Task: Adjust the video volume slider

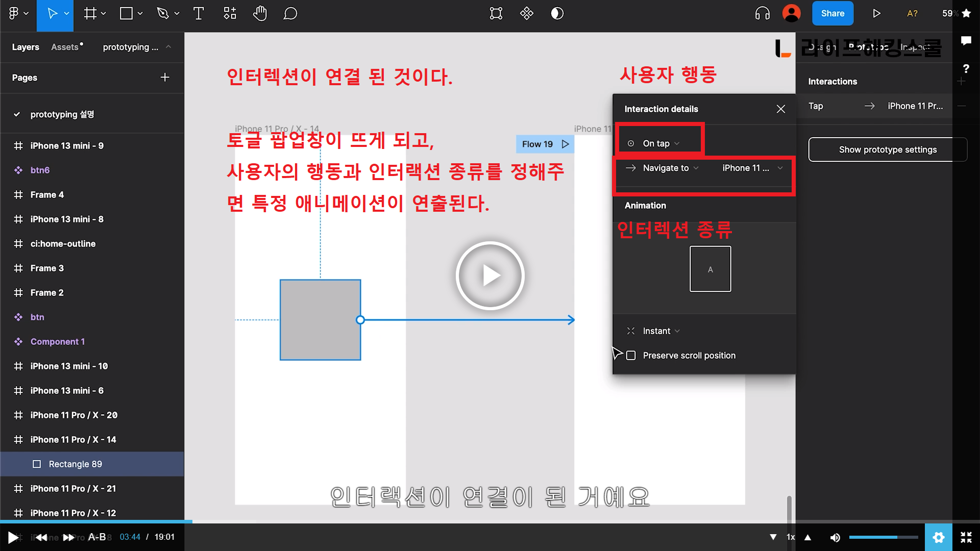Action: tap(883, 537)
